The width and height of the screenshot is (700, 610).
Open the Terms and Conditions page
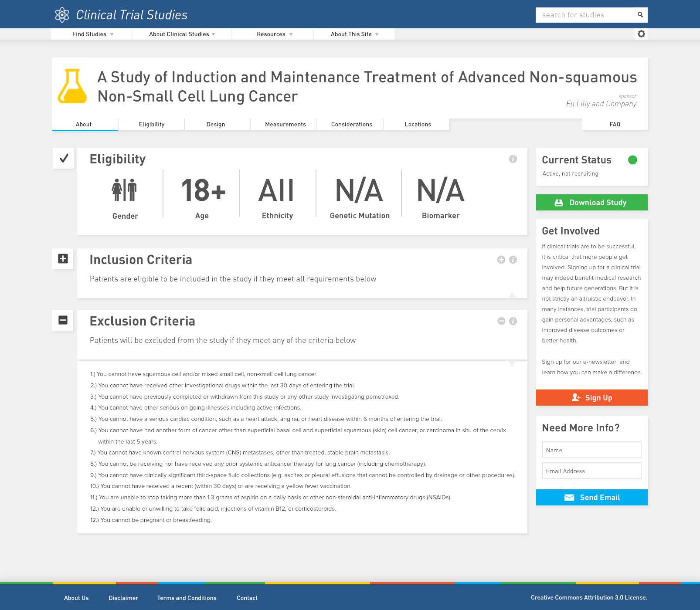pyautogui.click(x=187, y=598)
